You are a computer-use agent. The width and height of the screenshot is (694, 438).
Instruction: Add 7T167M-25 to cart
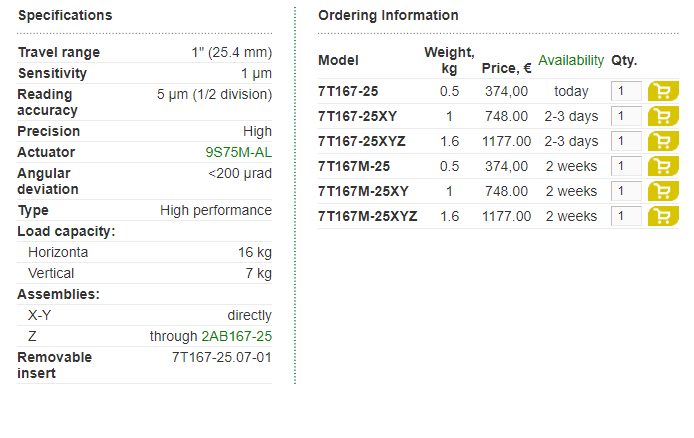pos(663,166)
